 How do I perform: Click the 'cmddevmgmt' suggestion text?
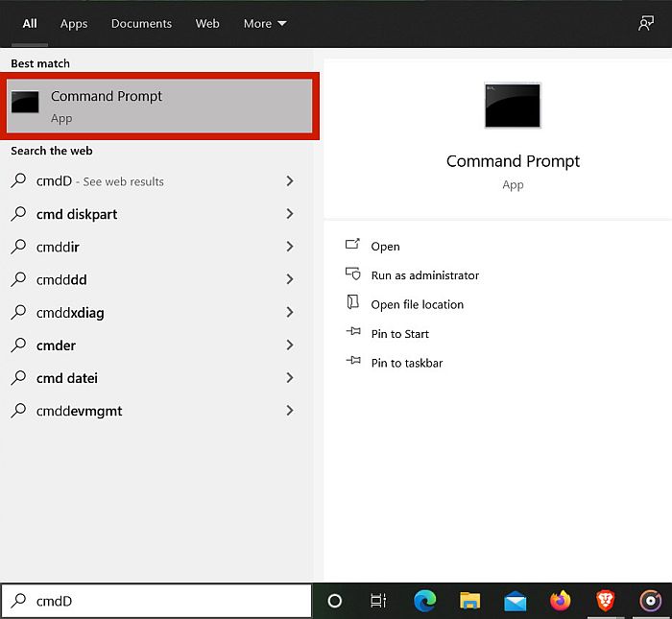click(x=80, y=412)
